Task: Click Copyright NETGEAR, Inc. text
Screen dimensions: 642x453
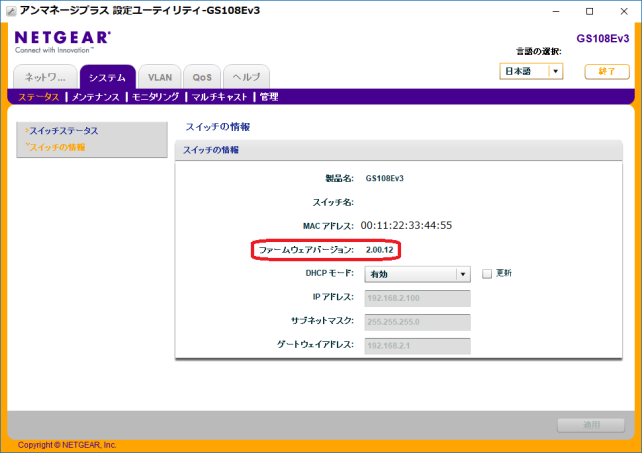Action: [67, 445]
